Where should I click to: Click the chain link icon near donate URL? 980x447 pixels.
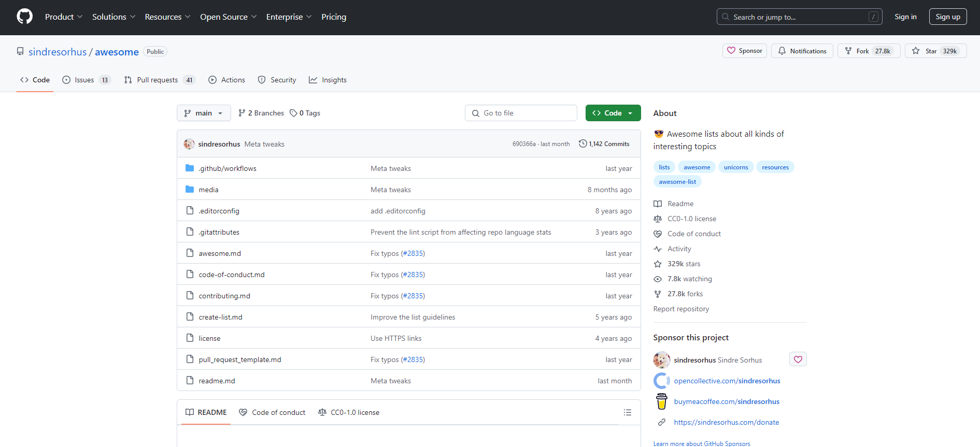[661, 422]
